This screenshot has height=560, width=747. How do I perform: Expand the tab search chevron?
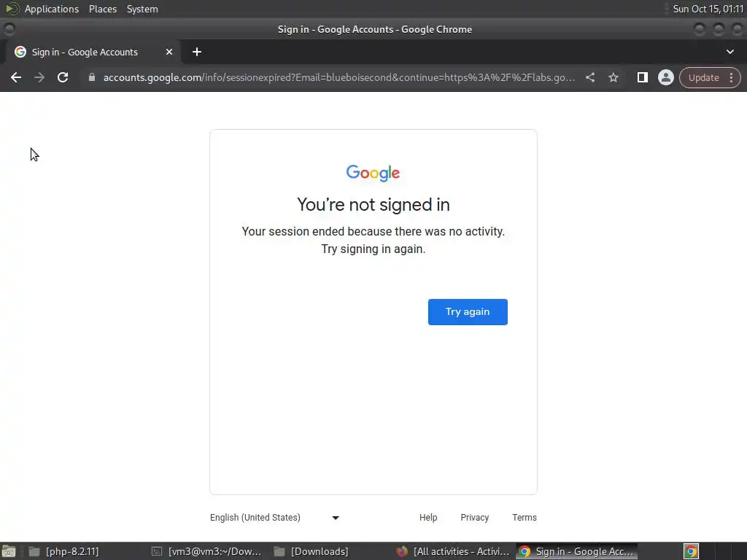pyautogui.click(x=729, y=52)
